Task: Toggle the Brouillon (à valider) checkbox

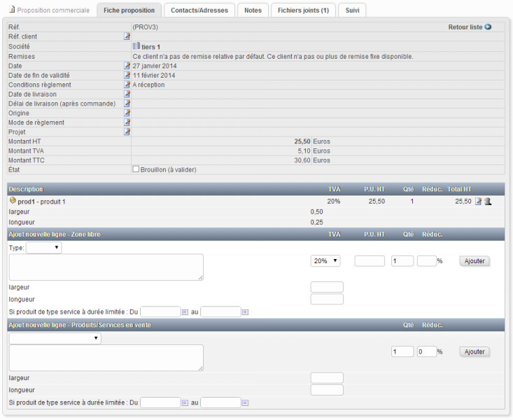Action: (136, 169)
